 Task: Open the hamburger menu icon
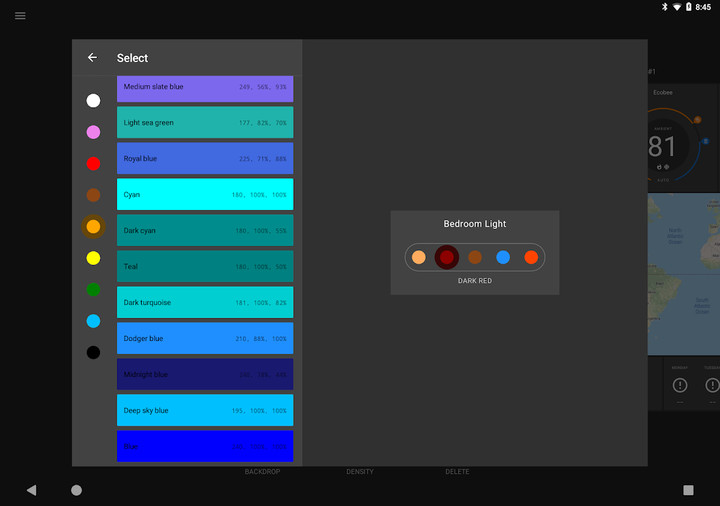click(20, 16)
